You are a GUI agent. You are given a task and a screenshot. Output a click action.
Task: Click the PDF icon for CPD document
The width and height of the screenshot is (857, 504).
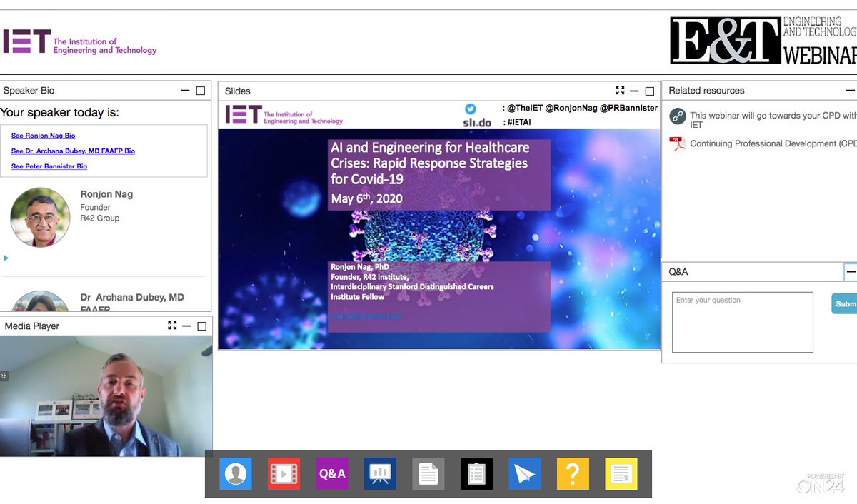tap(678, 144)
